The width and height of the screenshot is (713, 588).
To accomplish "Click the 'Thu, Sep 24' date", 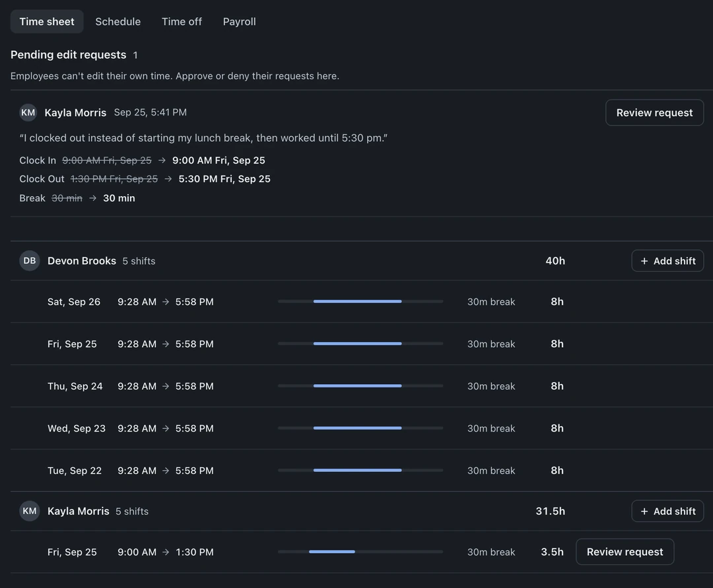I will point(75,386).
